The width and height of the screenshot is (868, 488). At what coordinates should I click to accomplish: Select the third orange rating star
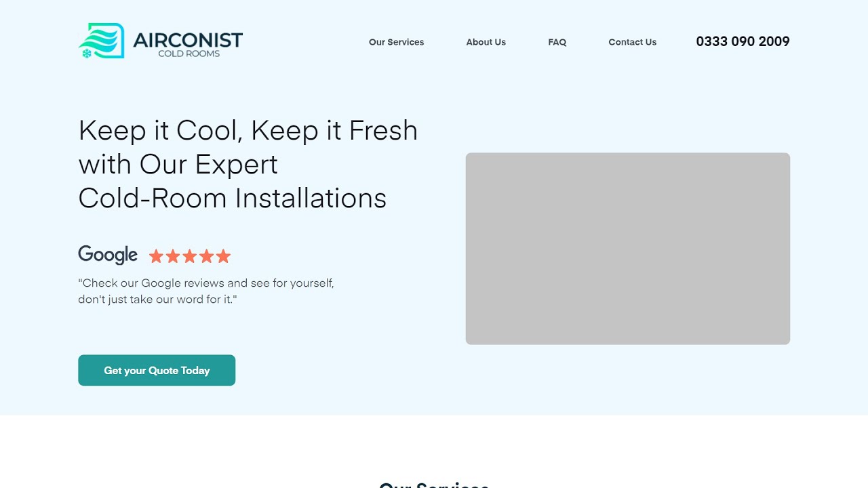click(x=190, y=256)
